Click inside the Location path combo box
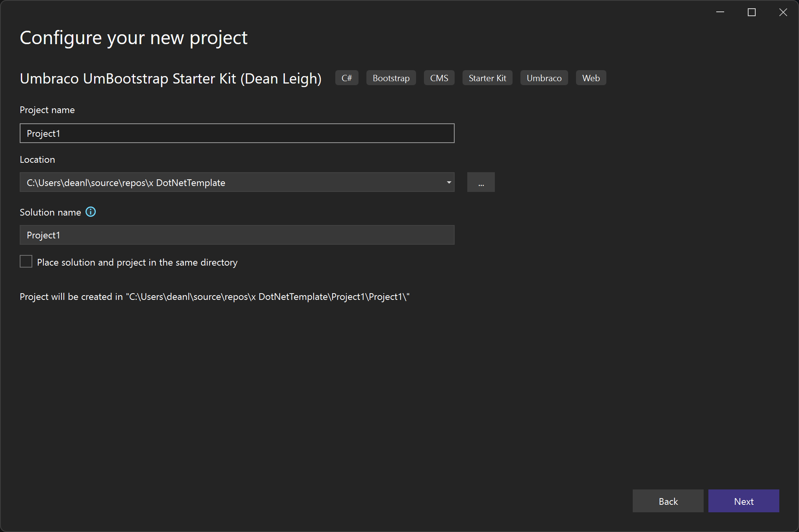The height and width of the screenshot is (532, 799). coord(232,182)
